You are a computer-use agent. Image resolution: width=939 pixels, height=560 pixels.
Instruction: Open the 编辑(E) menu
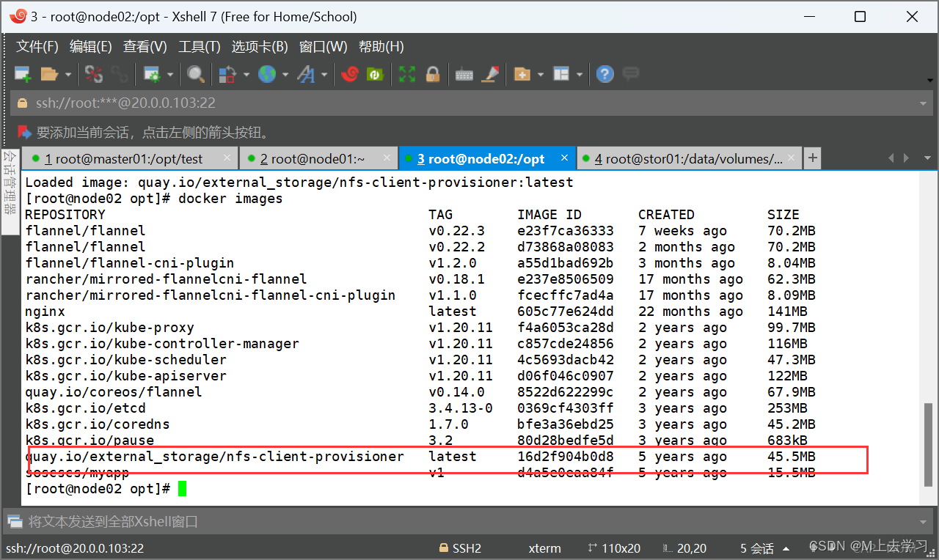(90, 47)
